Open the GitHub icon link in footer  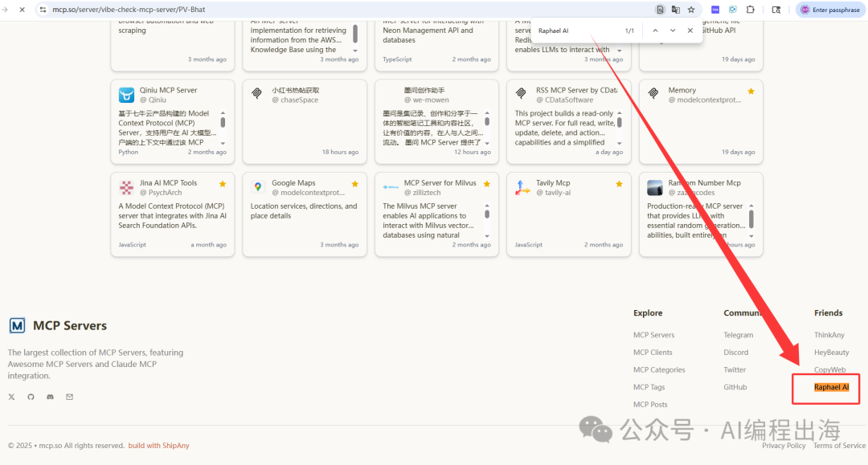(x=31, y=397)
